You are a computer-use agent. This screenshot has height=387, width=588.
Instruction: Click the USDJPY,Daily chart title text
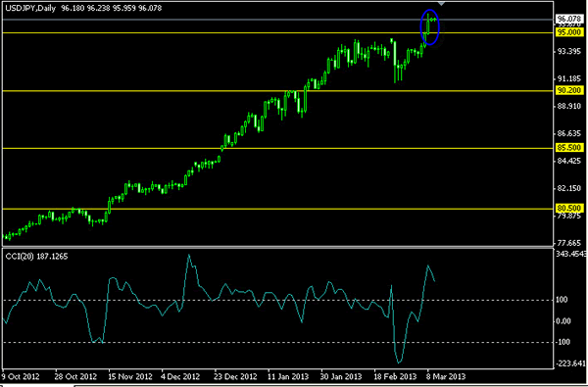[x=30, y=8]
